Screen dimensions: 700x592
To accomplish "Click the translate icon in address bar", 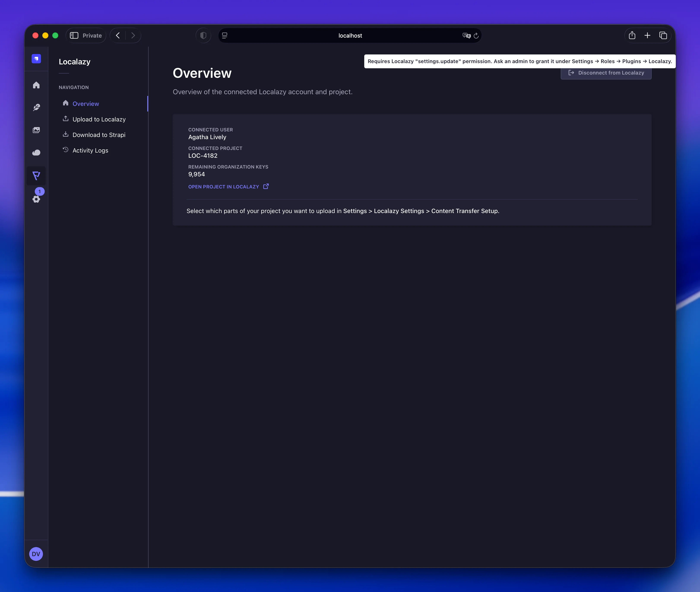I will (466, 36).
